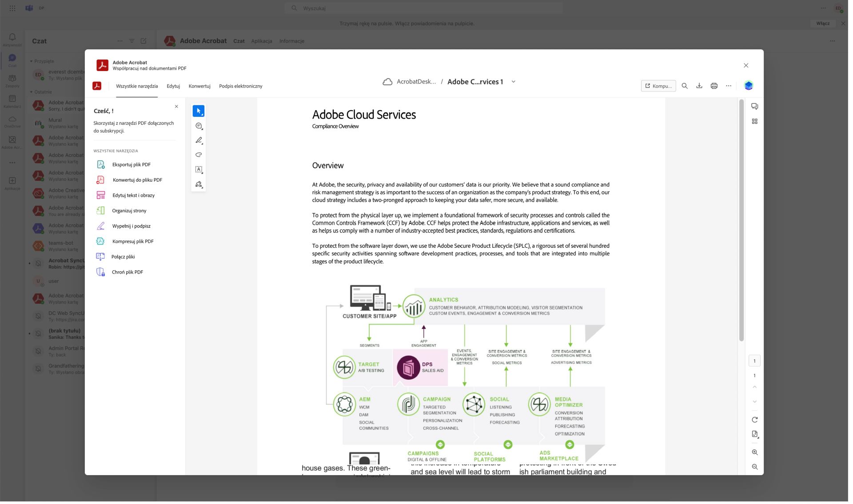Open Teams Kalendarz in sidebar

click(12, 102)
